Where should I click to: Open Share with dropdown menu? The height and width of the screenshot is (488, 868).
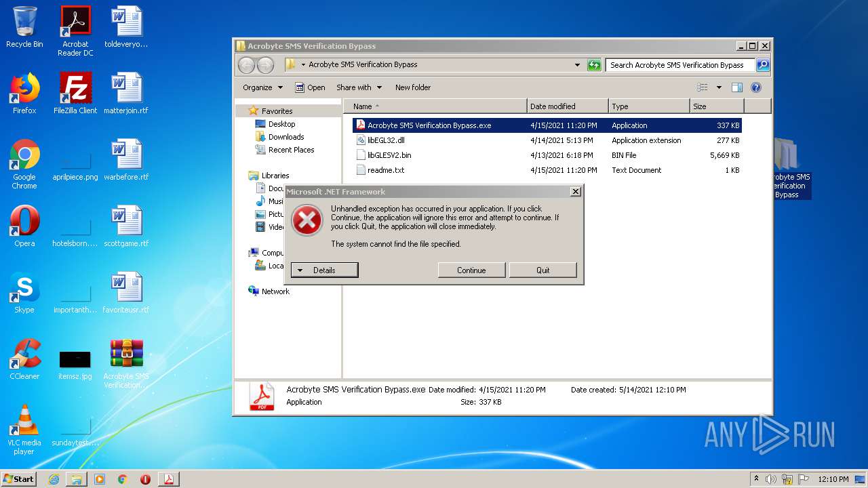[x=359, y=87]
